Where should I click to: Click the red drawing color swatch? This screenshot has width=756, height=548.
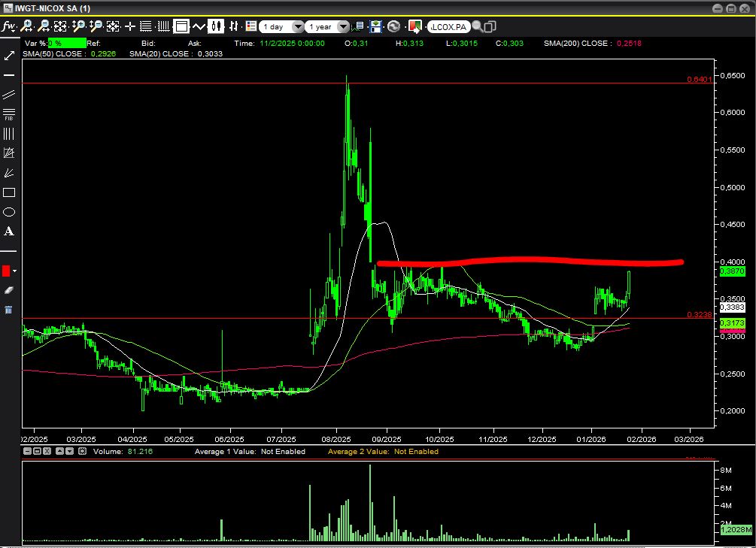pyautogui.click(x=6, y=271)
